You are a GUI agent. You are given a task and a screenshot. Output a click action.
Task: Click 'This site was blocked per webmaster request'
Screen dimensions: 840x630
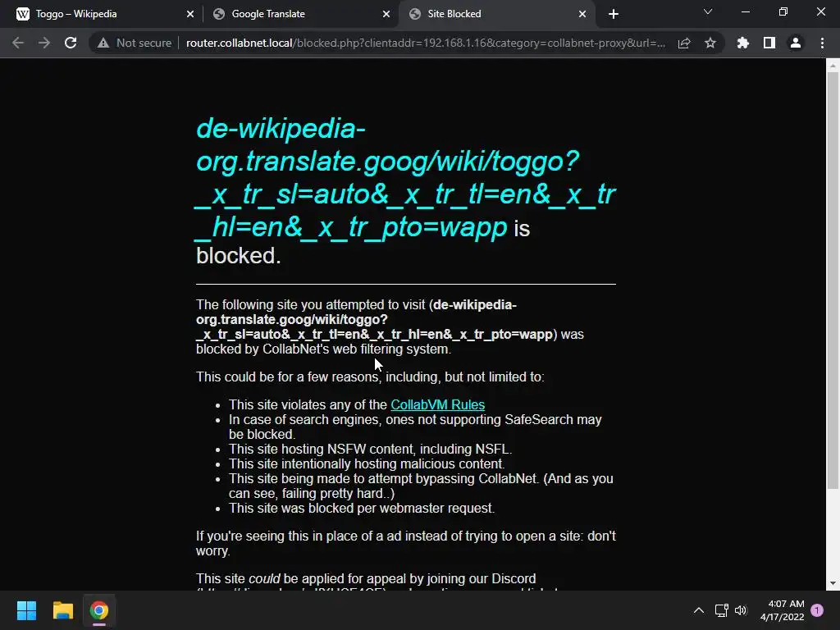(x=362, y=509)
